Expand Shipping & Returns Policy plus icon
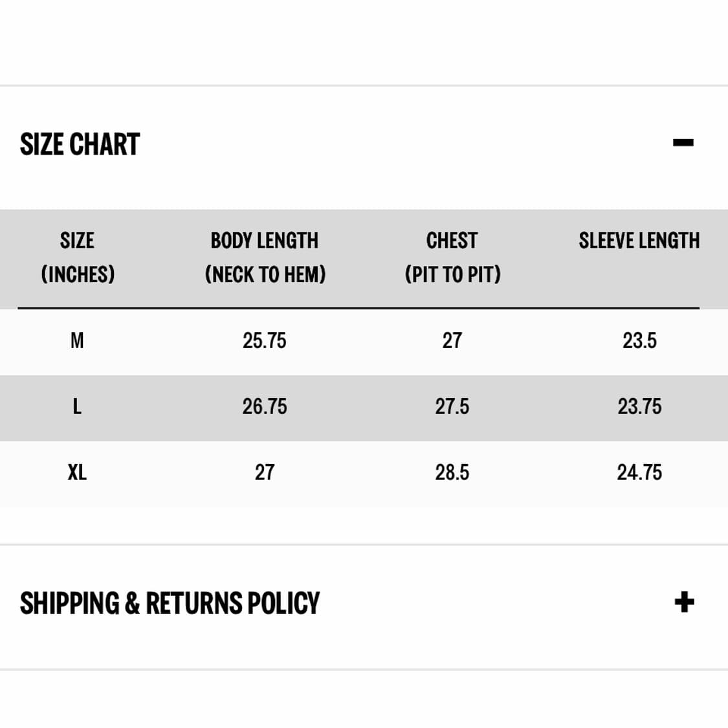 (684, 602)
